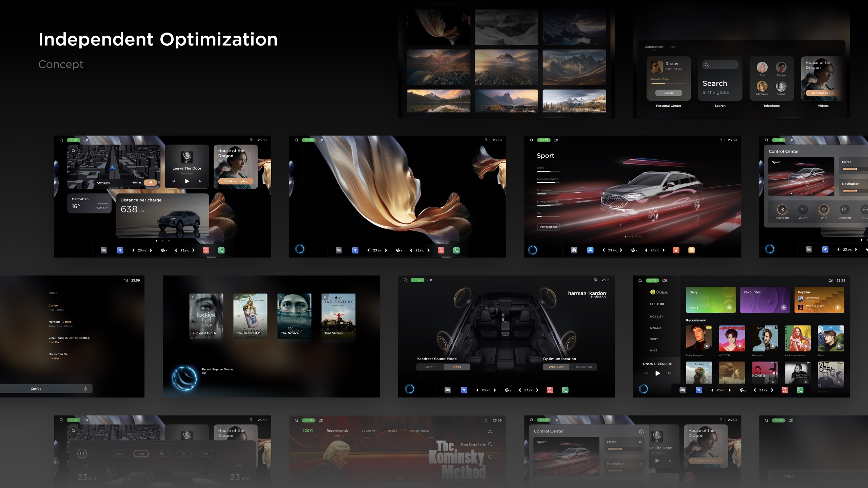Activate voice assistant orb on Sport screen
The height and width of the screenshot is (488, 868).
(x=533, y=250)
